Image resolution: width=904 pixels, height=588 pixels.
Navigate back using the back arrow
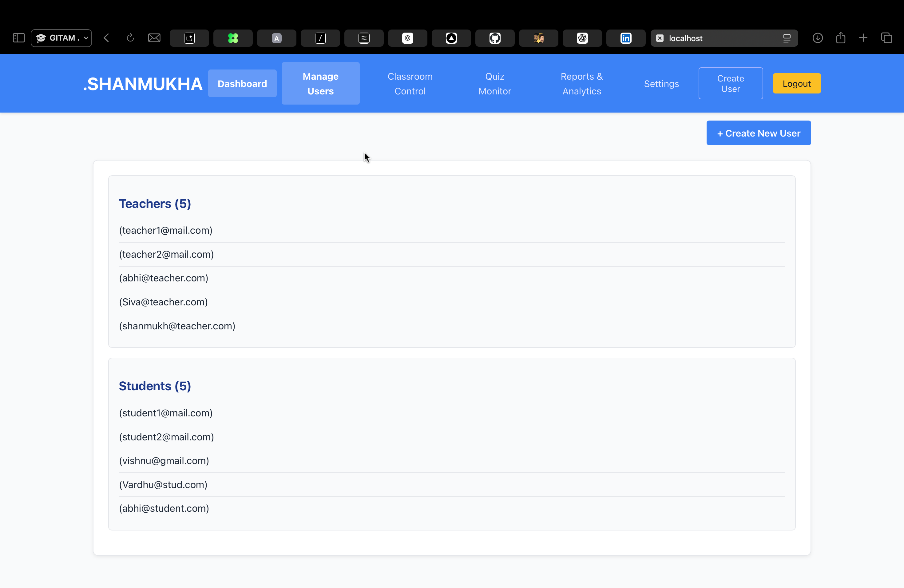coord(106,38)
